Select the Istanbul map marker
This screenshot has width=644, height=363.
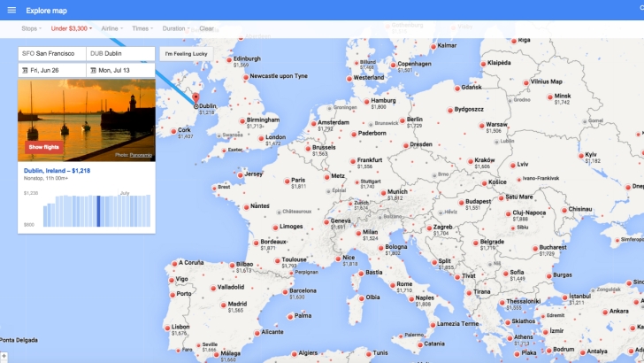(x=564, y=297)
